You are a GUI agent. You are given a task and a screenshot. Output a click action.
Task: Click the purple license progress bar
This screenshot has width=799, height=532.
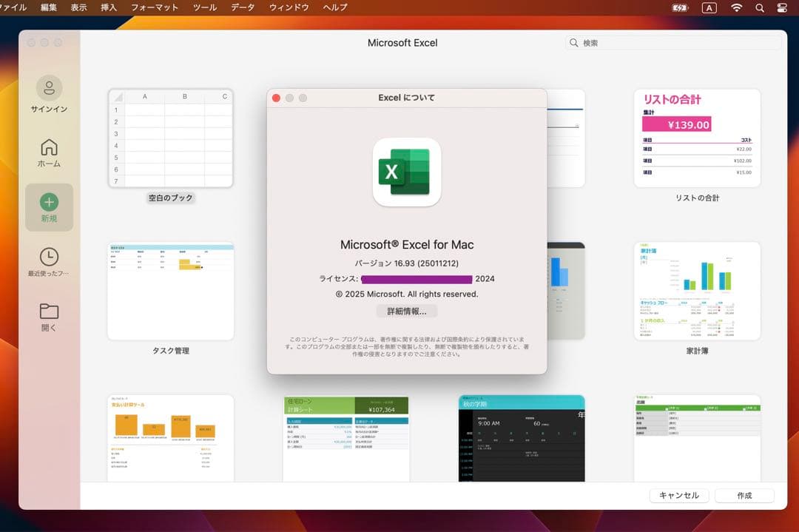coord(416,280)
